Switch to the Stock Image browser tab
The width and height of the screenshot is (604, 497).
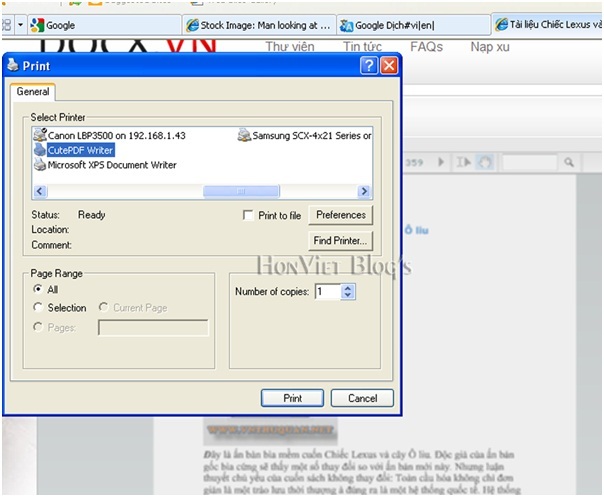click(x=259, y=25)
